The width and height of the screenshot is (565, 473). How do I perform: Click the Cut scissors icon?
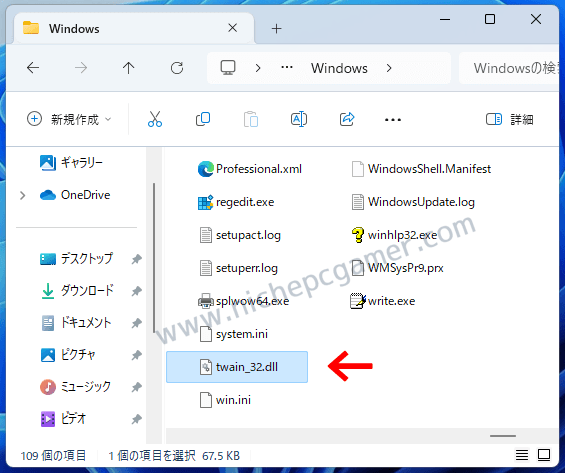155,119
